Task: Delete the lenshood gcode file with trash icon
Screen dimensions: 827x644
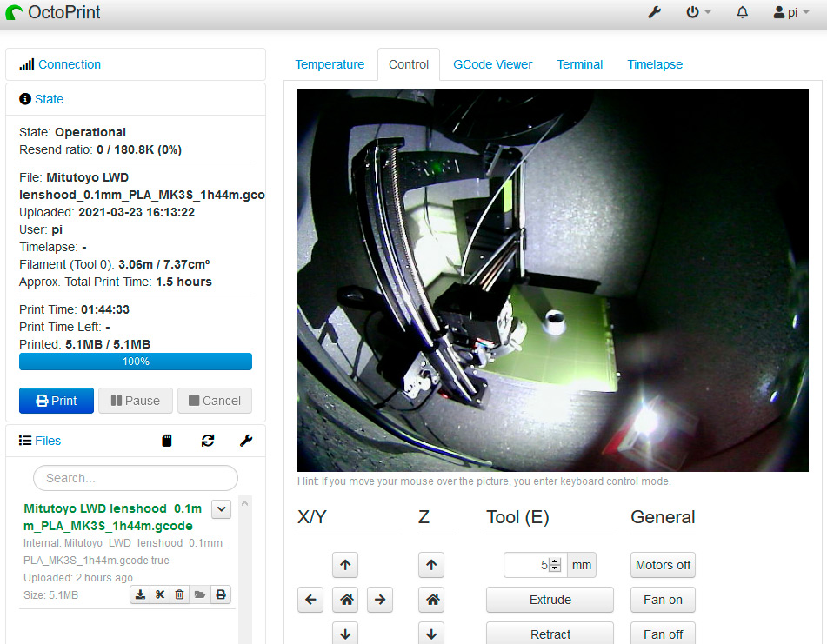Action: click(x=179, y=594)
